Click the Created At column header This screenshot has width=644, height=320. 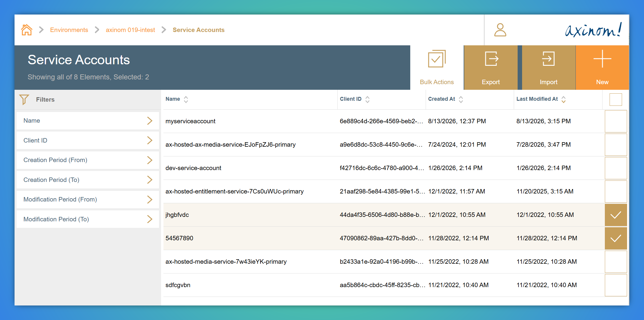click(441, 99)
